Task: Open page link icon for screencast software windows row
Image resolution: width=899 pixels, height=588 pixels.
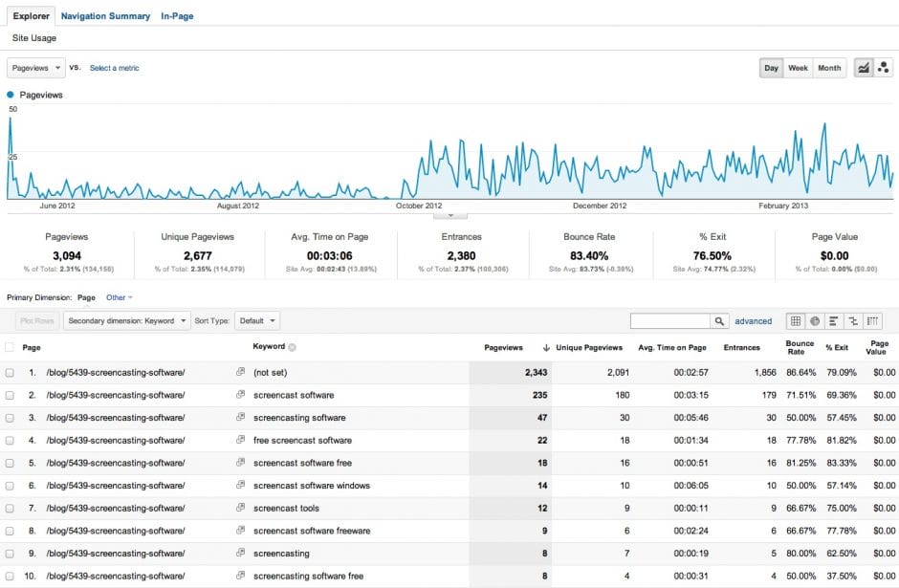Action: (241, 485)
